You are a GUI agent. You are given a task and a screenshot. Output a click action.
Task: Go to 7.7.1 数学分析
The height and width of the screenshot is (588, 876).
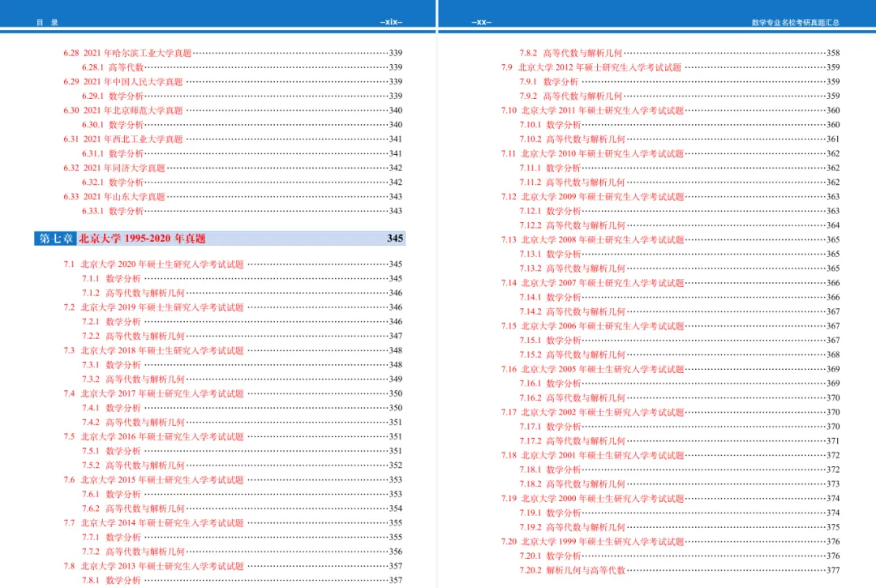click(x=242, y=537)
